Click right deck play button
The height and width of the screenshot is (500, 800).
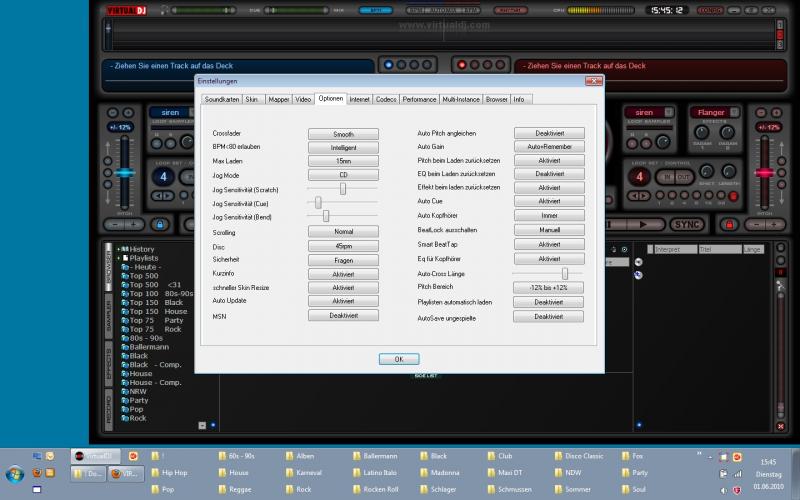643,224
